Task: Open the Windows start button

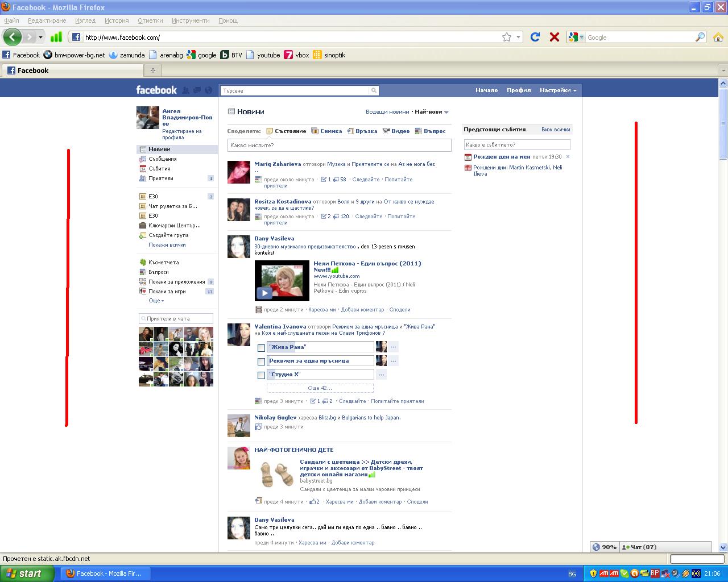Action: (27, 573)
